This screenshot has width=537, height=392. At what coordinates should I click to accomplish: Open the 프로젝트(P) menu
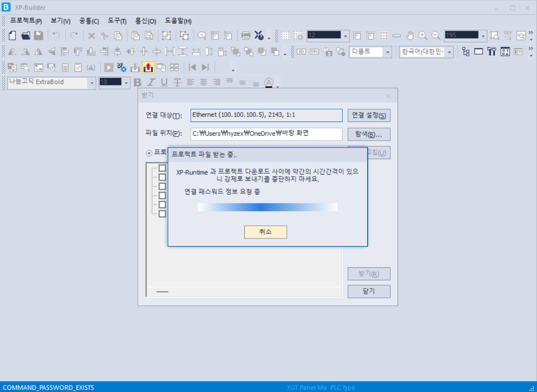[x=26, y=21]
